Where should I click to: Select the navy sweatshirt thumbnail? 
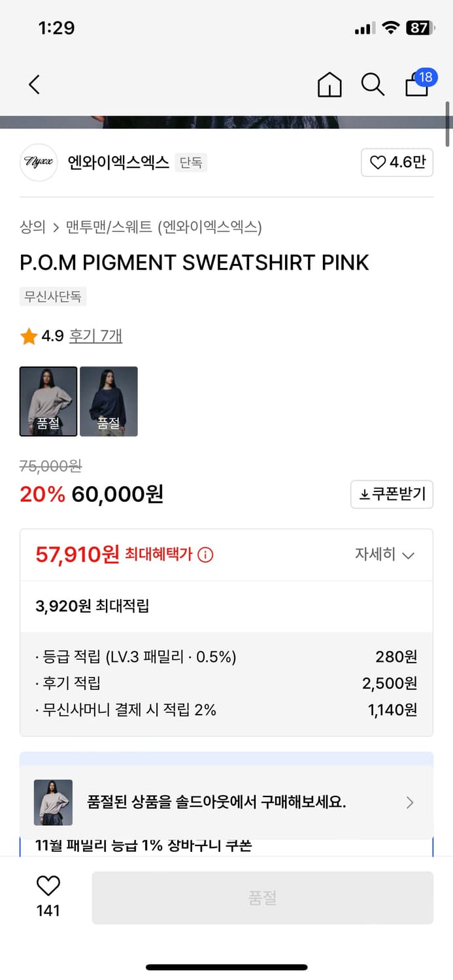tap(109, 401)
